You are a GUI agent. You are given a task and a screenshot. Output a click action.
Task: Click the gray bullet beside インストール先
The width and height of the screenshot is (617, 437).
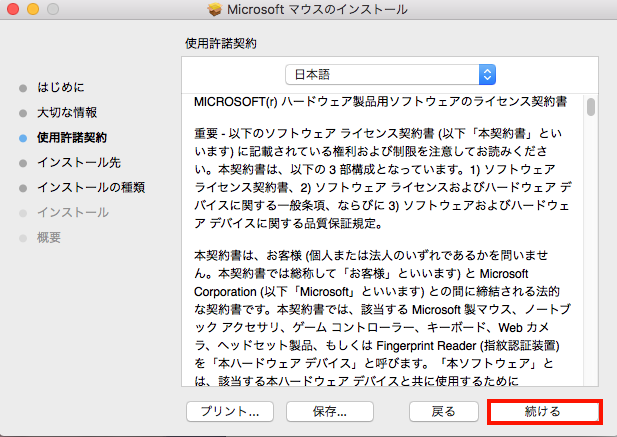click(x=23, y=163)
